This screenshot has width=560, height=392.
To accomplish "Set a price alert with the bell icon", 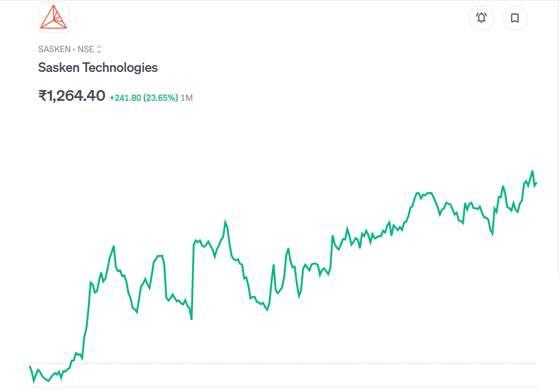I will click(x=481, y=18).
